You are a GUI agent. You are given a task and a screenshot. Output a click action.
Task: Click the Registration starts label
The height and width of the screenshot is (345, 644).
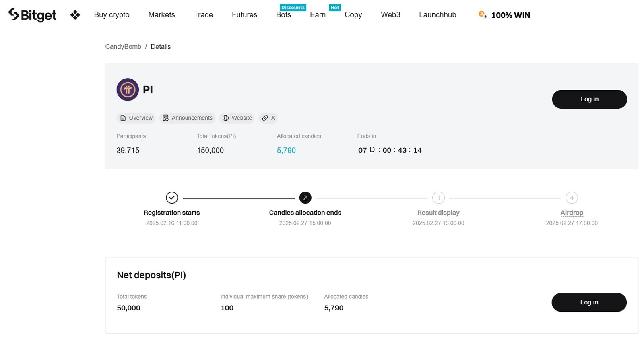pyautogui.click(x=172, y=213)
